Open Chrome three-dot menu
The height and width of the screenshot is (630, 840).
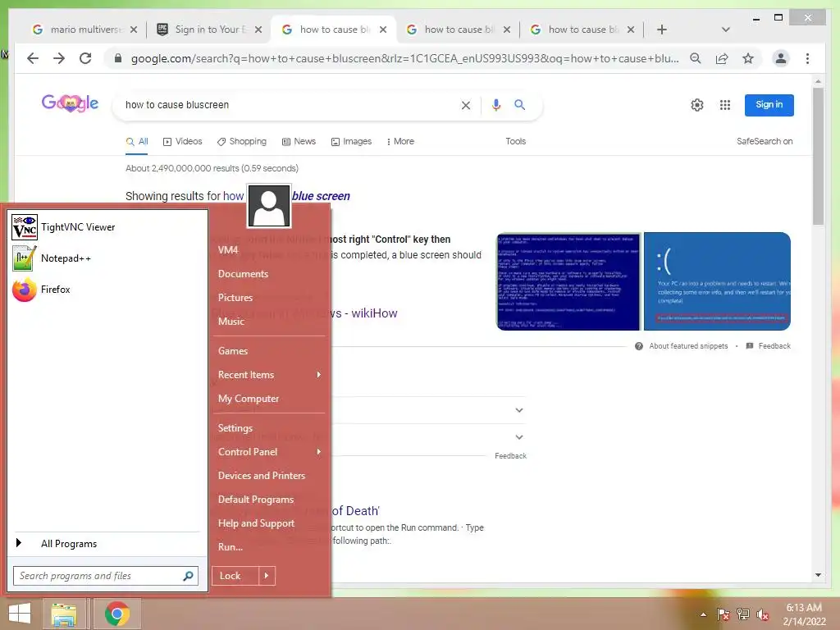pyautogui.click(x=807, y=58)
